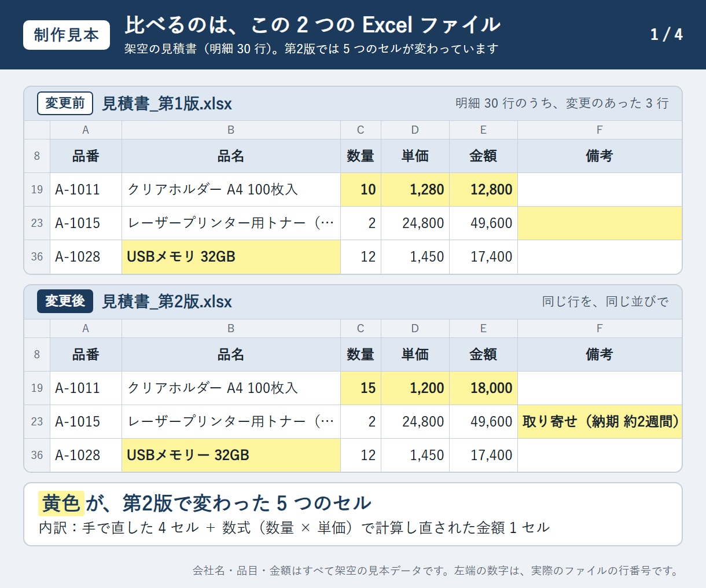
Task: Click quantity 2 in the 第1版 row 23
Action: click(361, 223)
